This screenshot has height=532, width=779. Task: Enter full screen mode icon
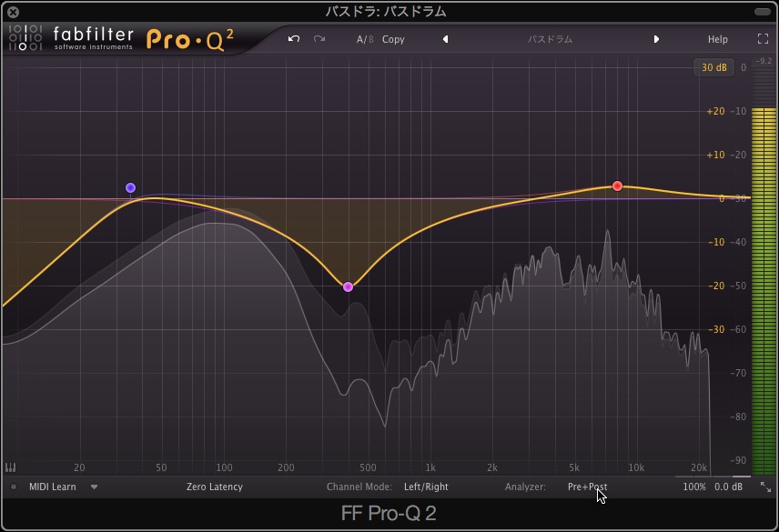[x=763, y=39]
